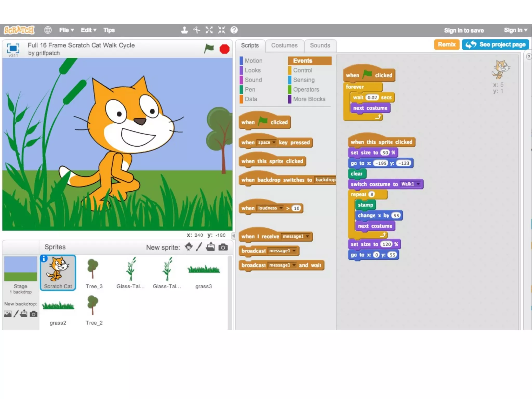Collapse stage with small arrow divider
Image resolution: width=532 pixels, height=399 pixels.
[x=233, y=236]
